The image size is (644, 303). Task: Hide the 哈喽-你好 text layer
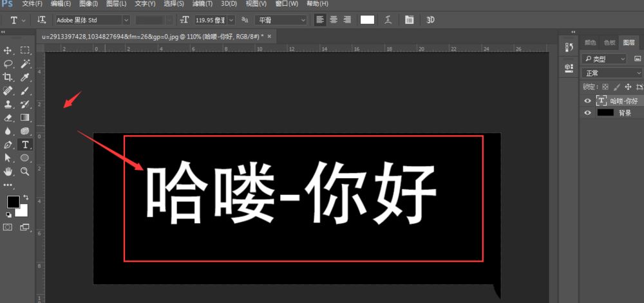[588, 101]
